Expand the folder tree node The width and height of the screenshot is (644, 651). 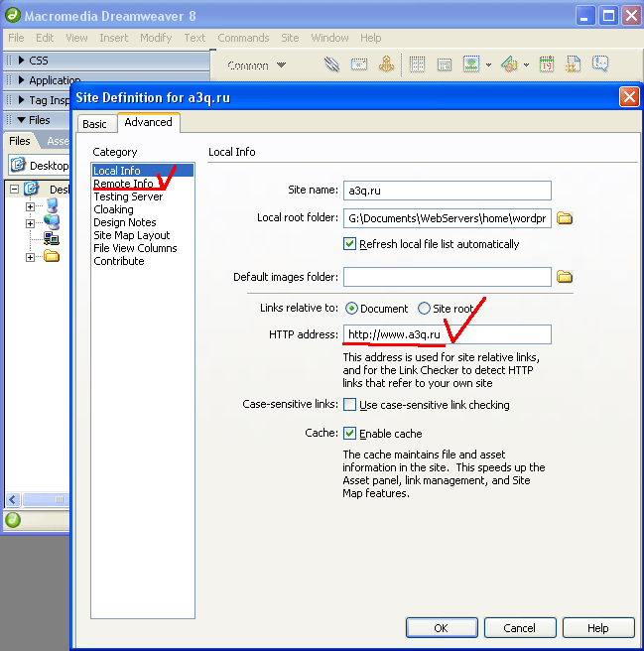pyautogui.click(x=30, y=257)
